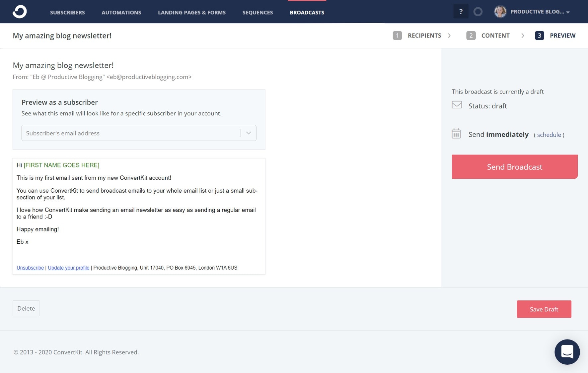Click the Save Draft button
Image resolution: width=588 pixels, height=373 pixels.
point(544,309)
